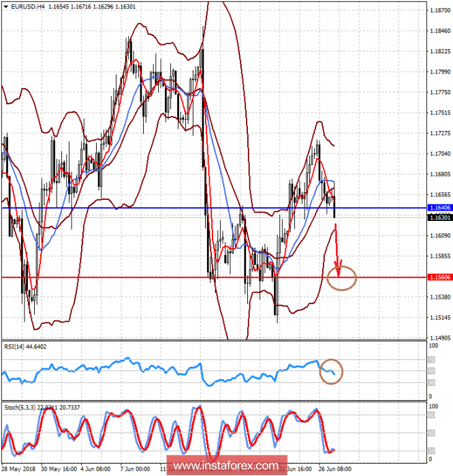The image size is (453, 476).
Task: Select the brown ellipse at the price target
Action: click(x=342, y=278)
